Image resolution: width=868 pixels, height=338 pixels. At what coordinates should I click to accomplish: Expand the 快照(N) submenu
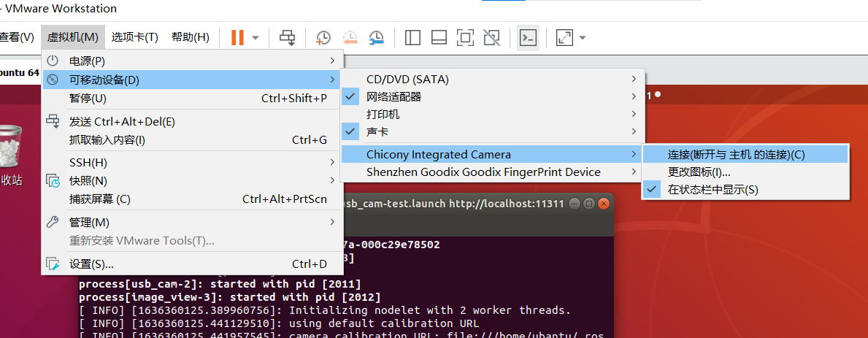(193, 181)
